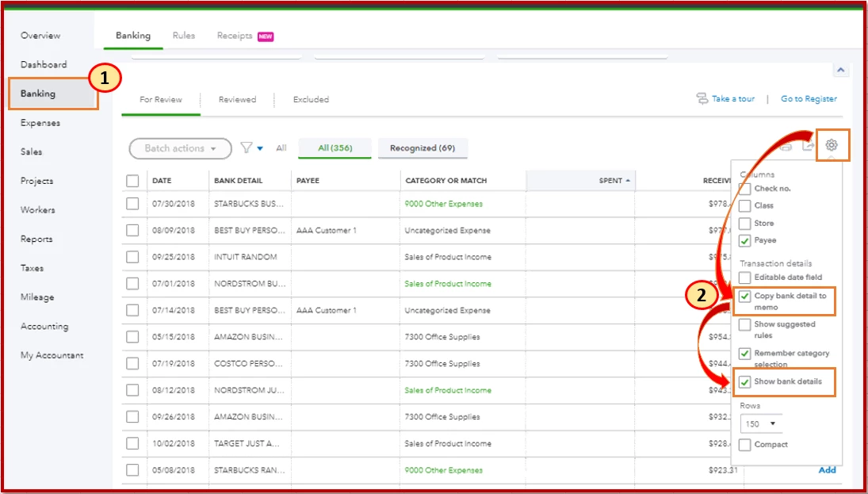Expand the filter dropdown arrow

coord(260,148)
